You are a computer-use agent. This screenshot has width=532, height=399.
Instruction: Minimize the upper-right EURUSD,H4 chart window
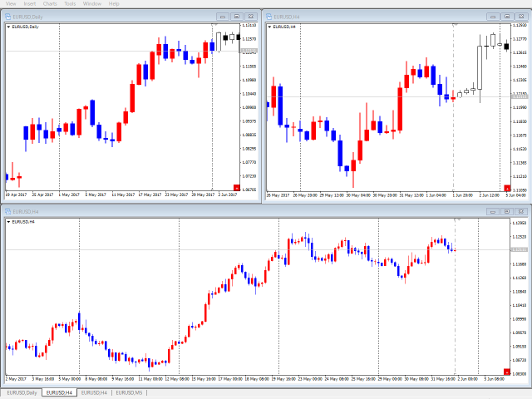click(x=493, y=16)
